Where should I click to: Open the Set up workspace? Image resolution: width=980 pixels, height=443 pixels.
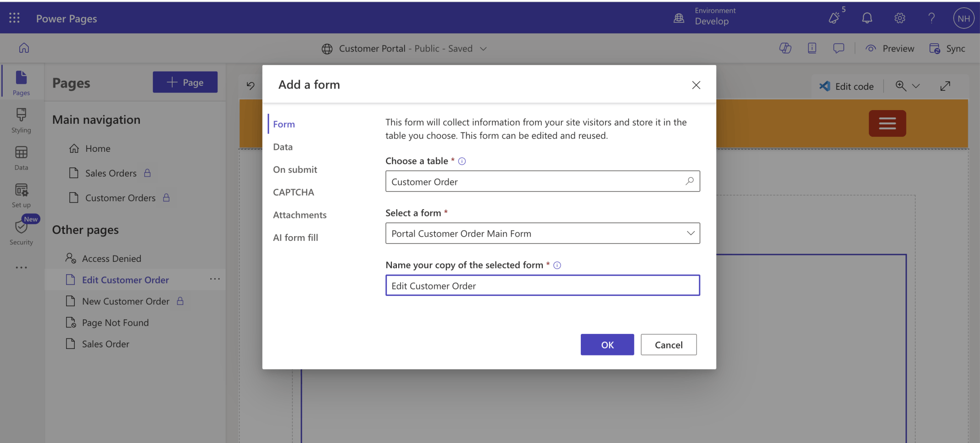point(21,195)
